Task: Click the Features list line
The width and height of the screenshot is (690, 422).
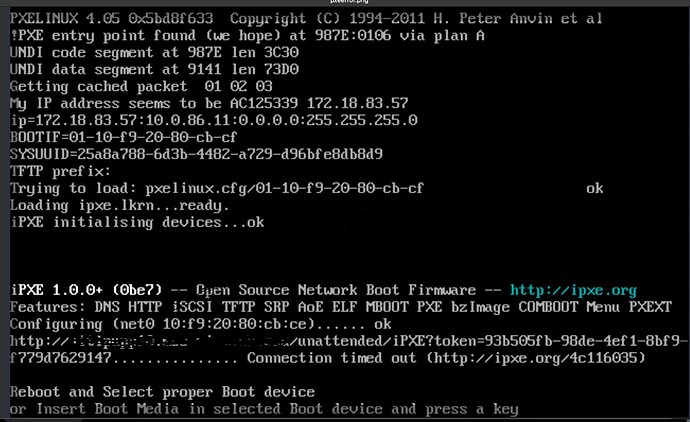Action: click(x=341, y=307)
